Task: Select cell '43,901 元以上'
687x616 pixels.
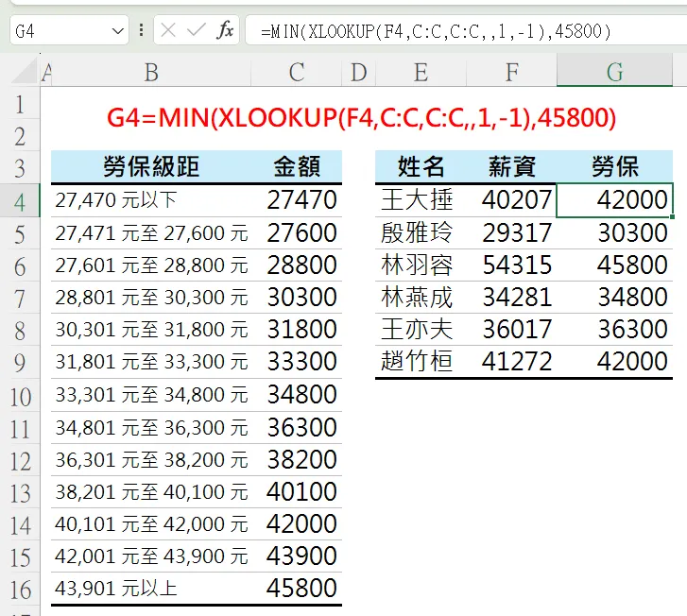Action: point(151,589)
